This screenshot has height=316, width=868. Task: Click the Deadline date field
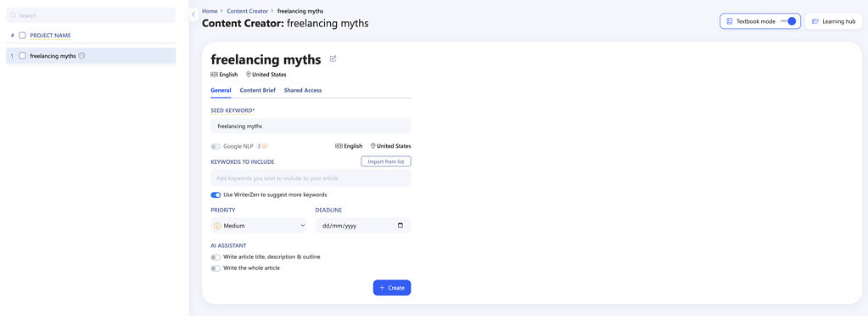click(363, 226)
